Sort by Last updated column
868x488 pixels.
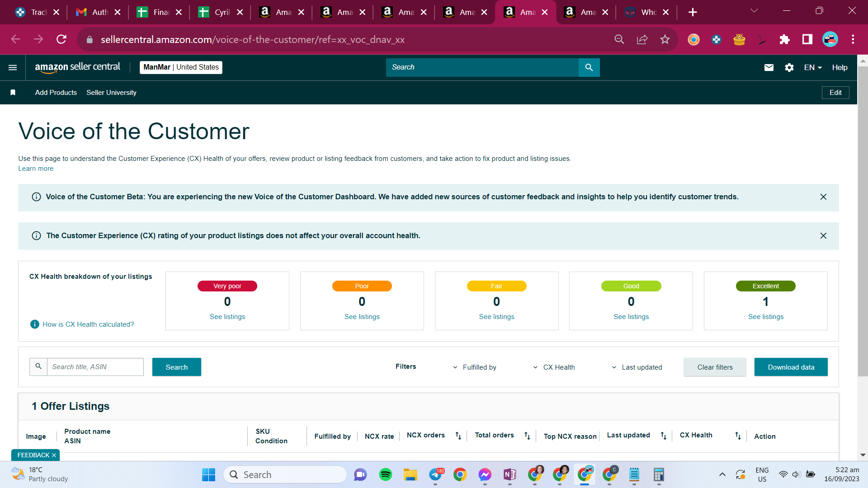664,436
